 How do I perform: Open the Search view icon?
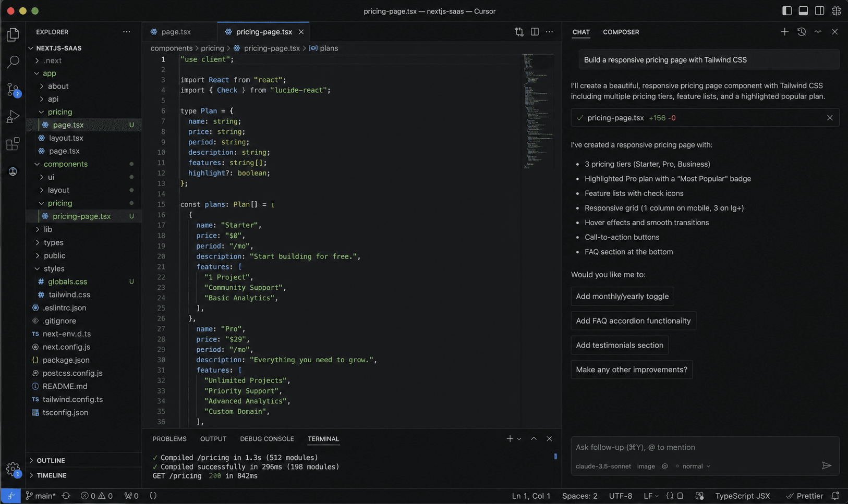[x=13, y=62]
